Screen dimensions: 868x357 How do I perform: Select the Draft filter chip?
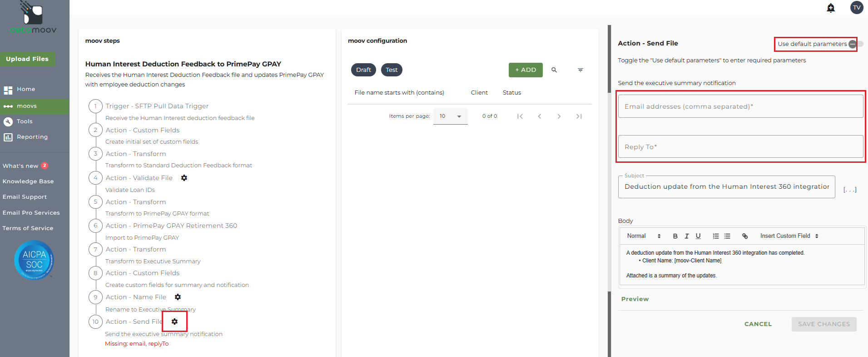[x=363, y=70]
